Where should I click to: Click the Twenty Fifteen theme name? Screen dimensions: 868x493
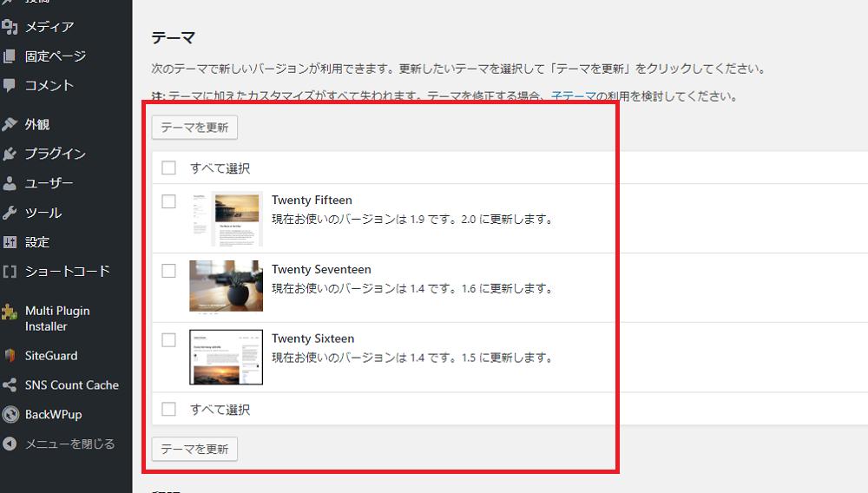click(x=312, y=200)
